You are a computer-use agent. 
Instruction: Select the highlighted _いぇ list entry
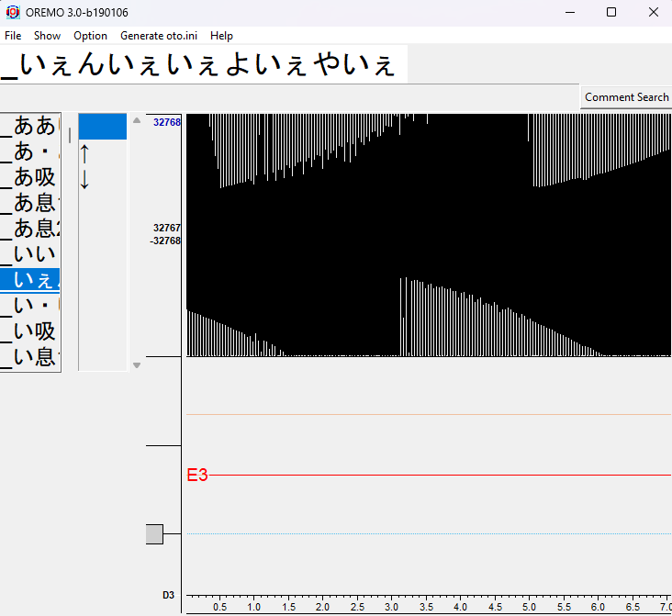[x=30, y=280]
